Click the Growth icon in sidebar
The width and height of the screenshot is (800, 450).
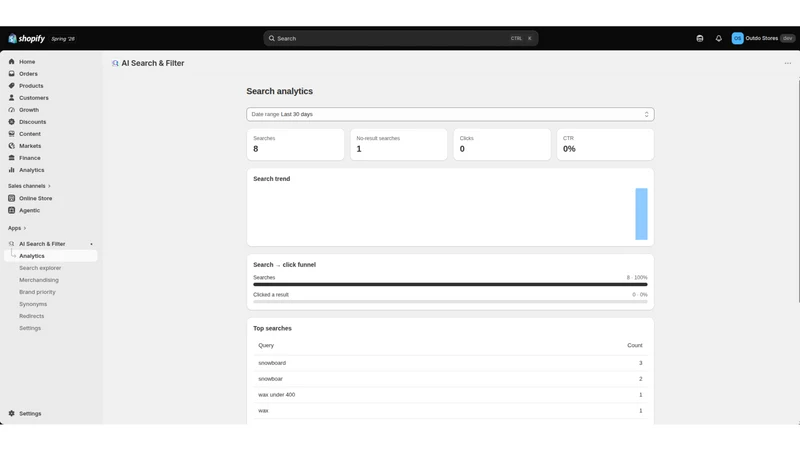(x=12, y=110)
